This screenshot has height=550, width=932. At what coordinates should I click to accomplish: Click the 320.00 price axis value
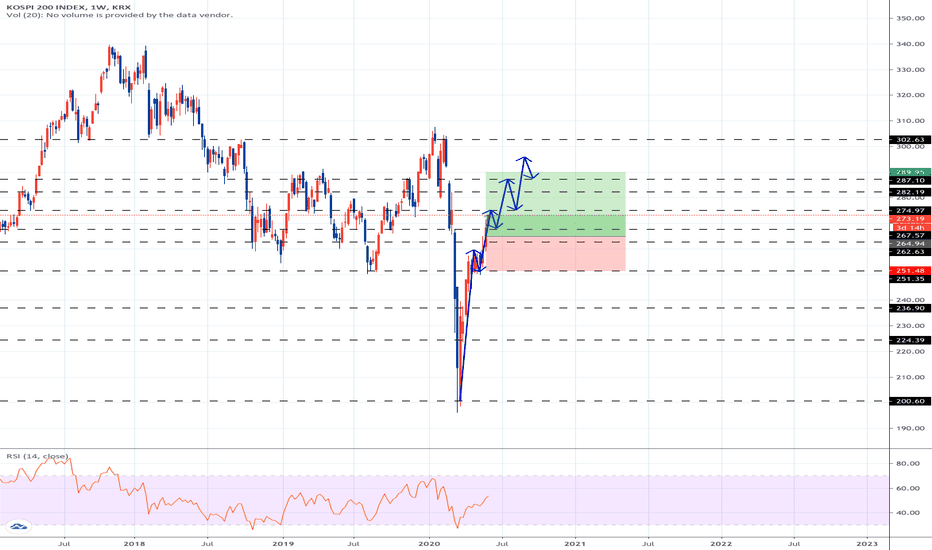pyautogui.click(x=911, y=95)
